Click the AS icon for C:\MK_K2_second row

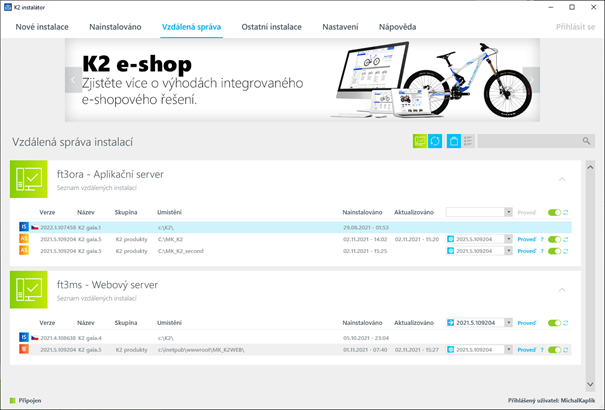coord(24,250)
